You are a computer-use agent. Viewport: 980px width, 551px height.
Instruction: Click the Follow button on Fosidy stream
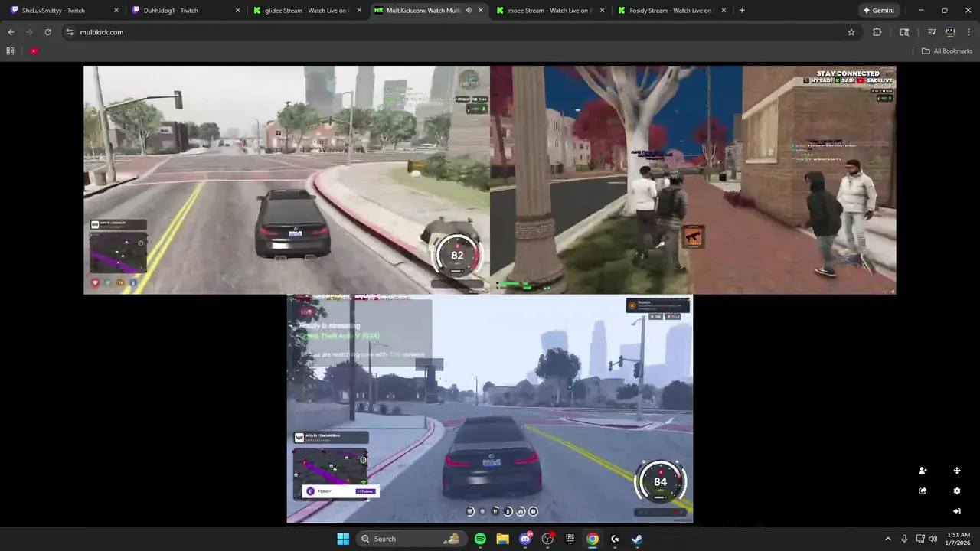pyautogui.click(x=364, y=491)
